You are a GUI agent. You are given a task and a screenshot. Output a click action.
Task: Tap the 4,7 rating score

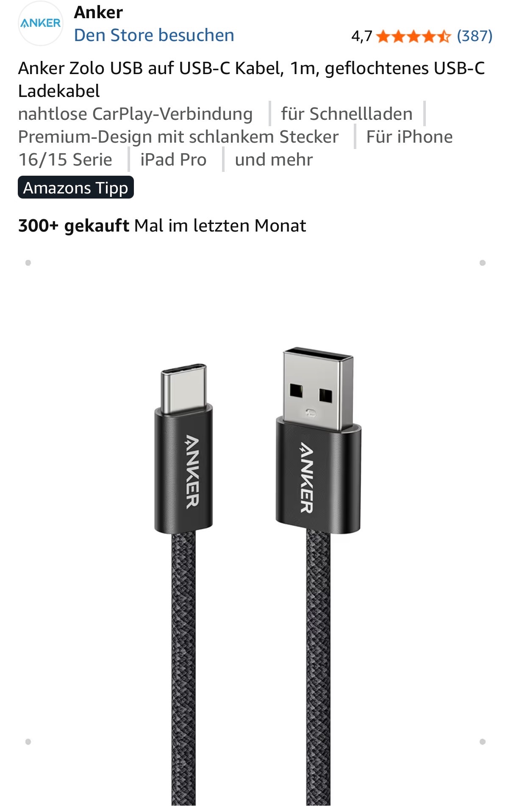pyautogui.click(x=361, y=36)
